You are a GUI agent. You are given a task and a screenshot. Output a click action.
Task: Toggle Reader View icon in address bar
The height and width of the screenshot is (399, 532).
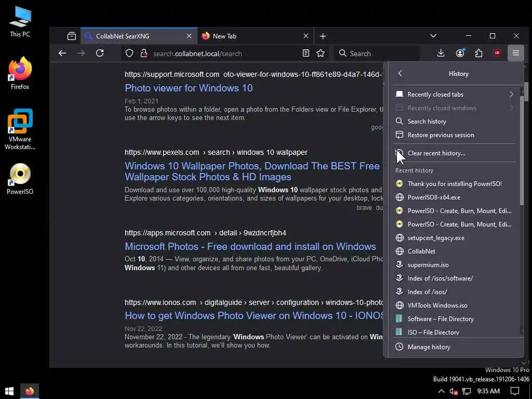click(x=305, y=54)
